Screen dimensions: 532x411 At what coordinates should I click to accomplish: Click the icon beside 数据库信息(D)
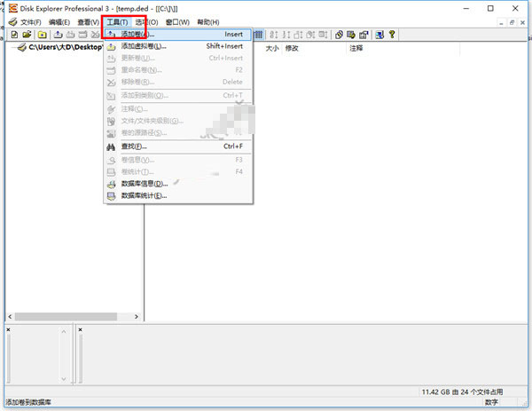click(x=112, y=185)
